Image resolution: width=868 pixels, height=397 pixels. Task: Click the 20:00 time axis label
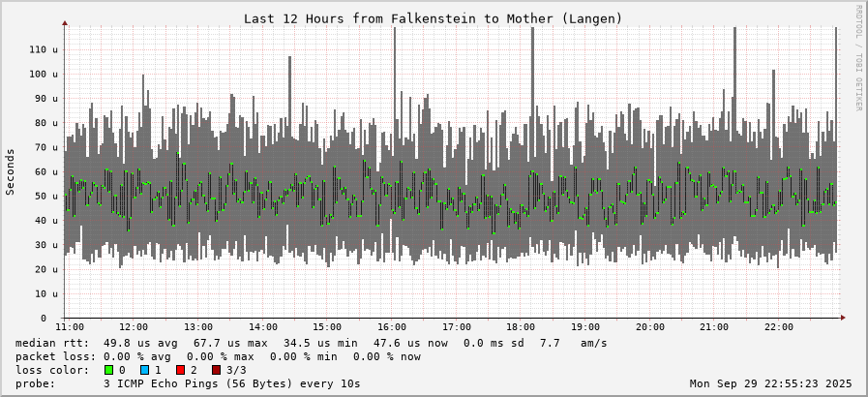650,327
